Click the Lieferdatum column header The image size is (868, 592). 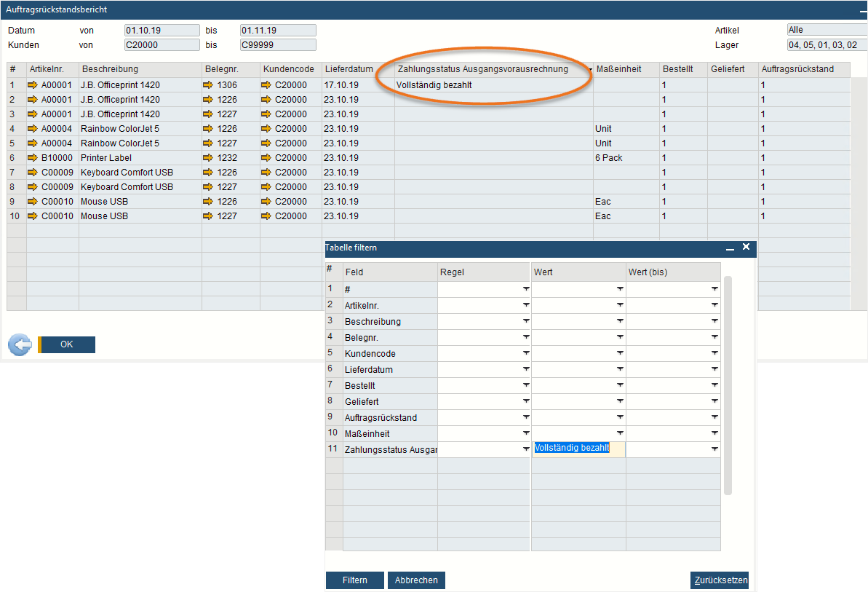358,69
